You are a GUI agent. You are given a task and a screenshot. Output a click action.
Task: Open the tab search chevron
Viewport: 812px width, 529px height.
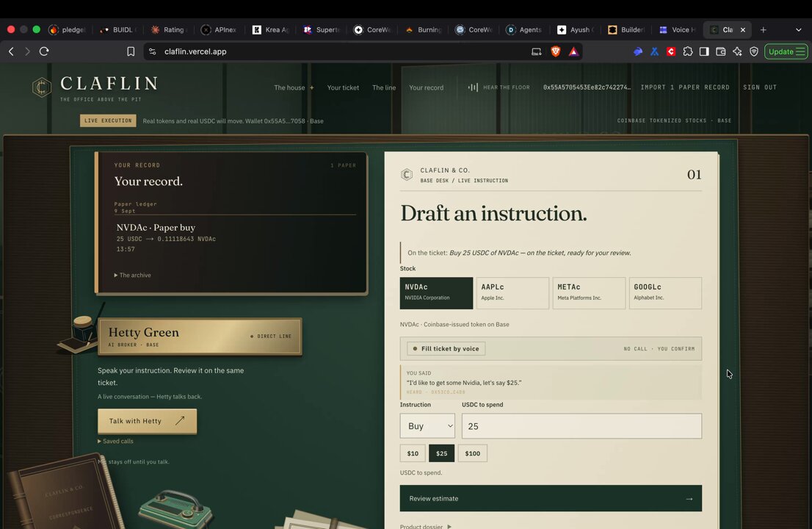point(798,29)
